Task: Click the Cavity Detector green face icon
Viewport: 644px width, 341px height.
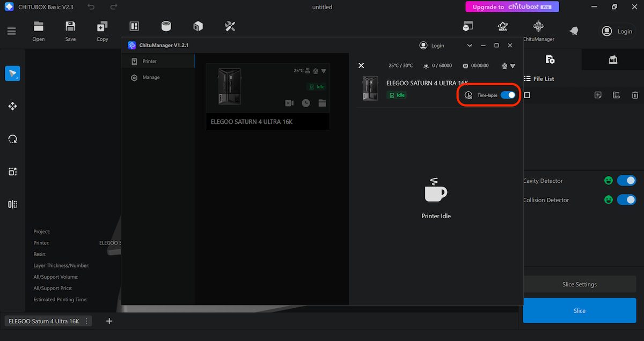Action: pyautogui.click(x=609, y=181)
